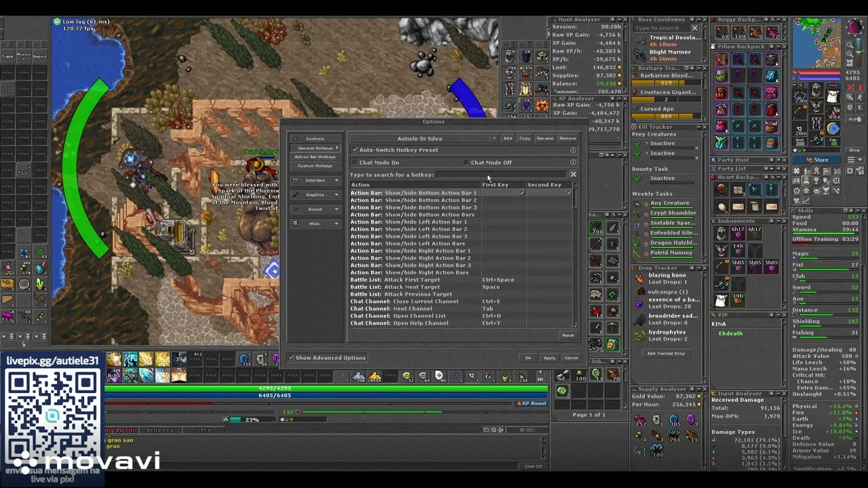Click the Blight Mariner boss icon

point(639,56)
